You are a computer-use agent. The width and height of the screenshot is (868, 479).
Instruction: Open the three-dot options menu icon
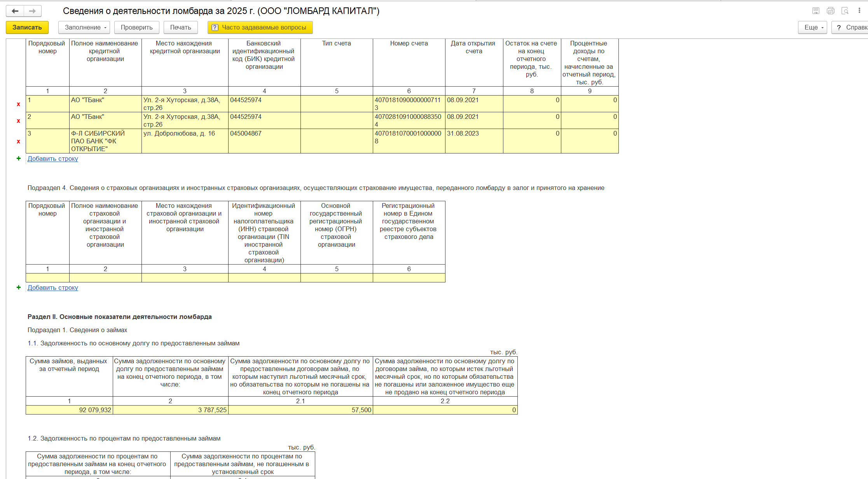click(x=859, y=11)
